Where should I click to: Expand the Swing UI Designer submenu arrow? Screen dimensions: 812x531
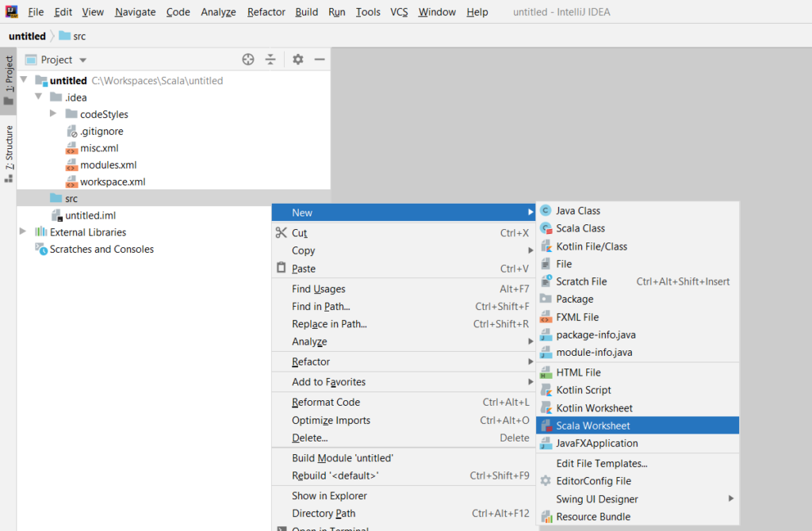tap(730, 499)
